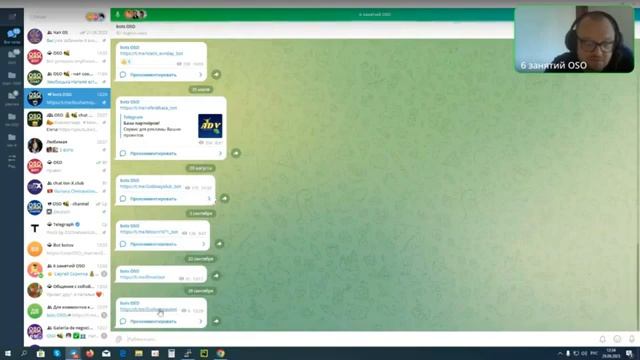Open the '6 занятий OSO' group chat in the list
640x360 pixels.
point(67,270)
